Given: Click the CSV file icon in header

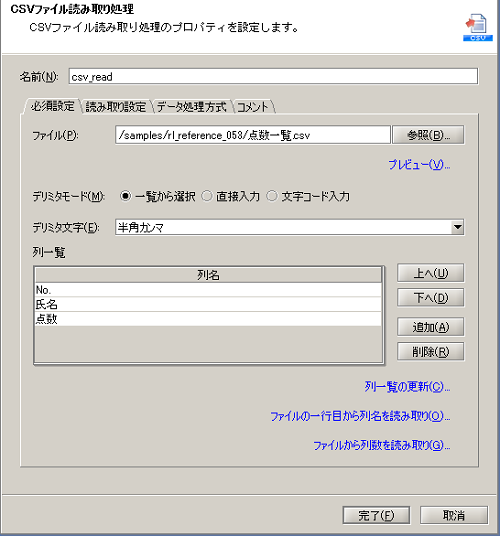Looking at the screenshot, I should pyautogui.click(x=478, y=27).
